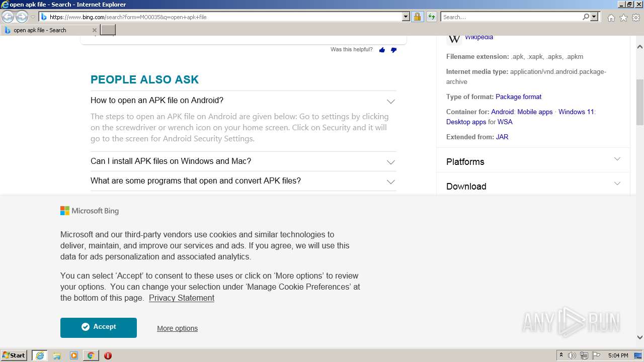This screenshot has width=644, height=362.
Task: Click the scrollbar down arrow
Action: pyautogui.click(x=640, y=338)
